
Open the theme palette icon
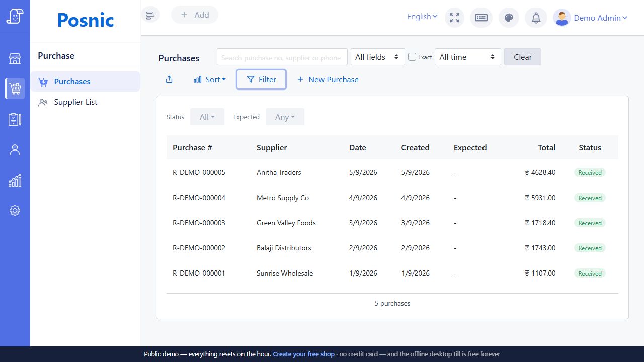pyautogui.click(x=509, y=18)
